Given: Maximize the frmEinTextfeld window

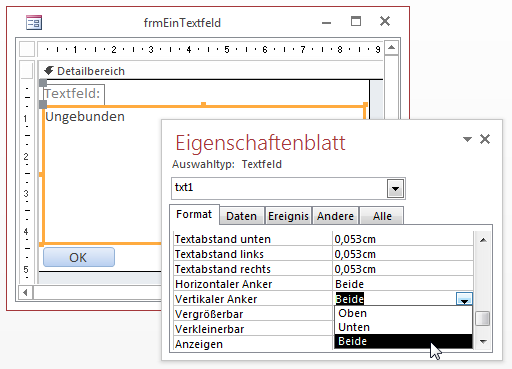Looking at the screenshot, I should point(356,22).
